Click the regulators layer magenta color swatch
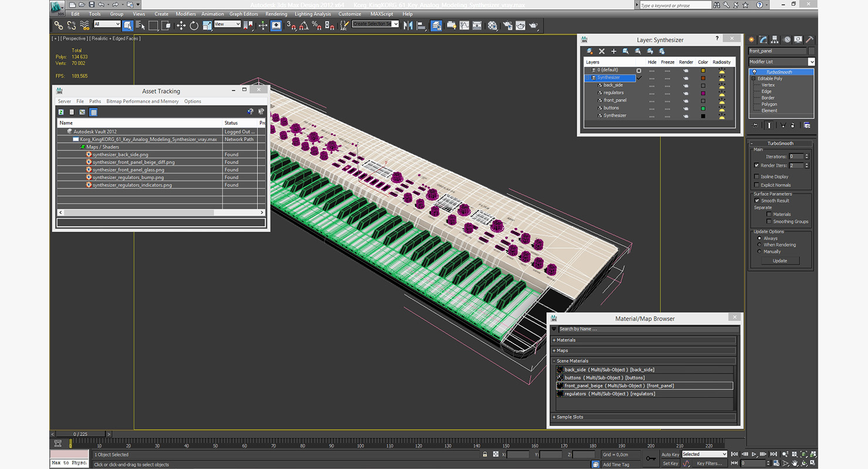Viewport: 868px width, 469px height. click(703, 93)
